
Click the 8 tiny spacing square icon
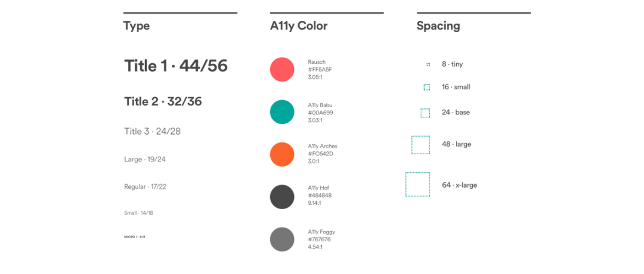pos(428,64)
